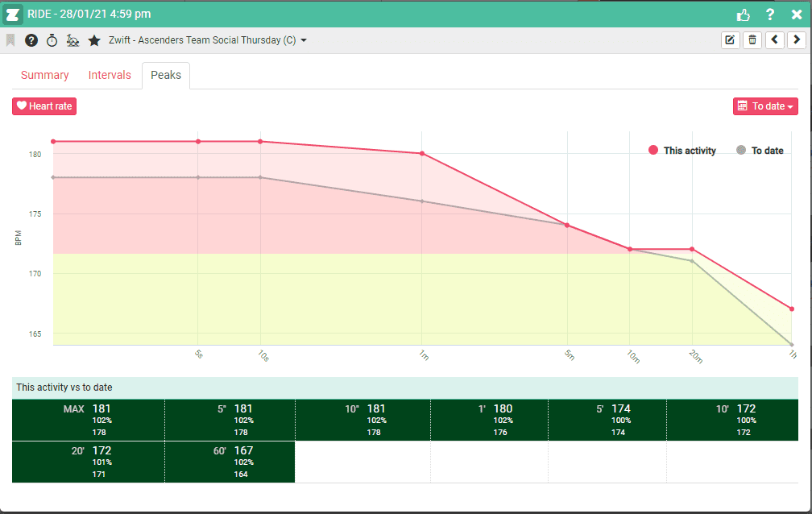Click the bookmark flag icon
The width and height of the screenshot is (812, 514).
pos(10,40)
